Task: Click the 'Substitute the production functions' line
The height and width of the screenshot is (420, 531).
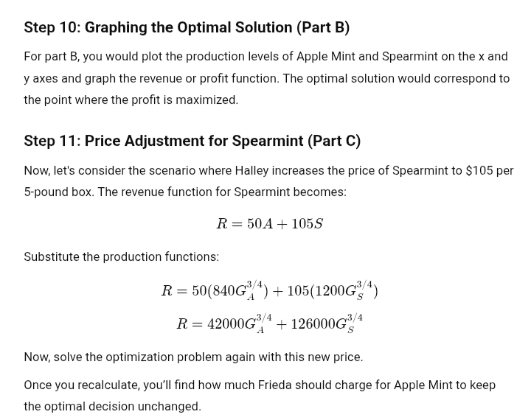Action: (x=122, y=257)
